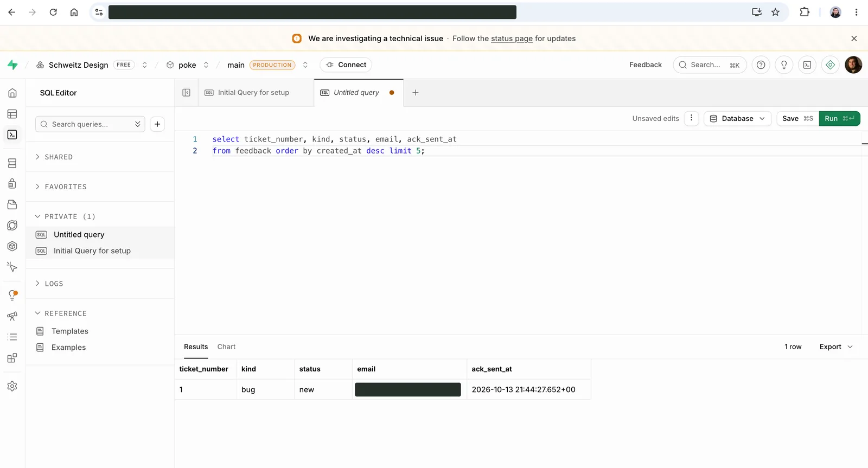The image size is (868, 468).
Task: Open the Unsaved edits three-dot menu
Action: [x=691, y=118]
